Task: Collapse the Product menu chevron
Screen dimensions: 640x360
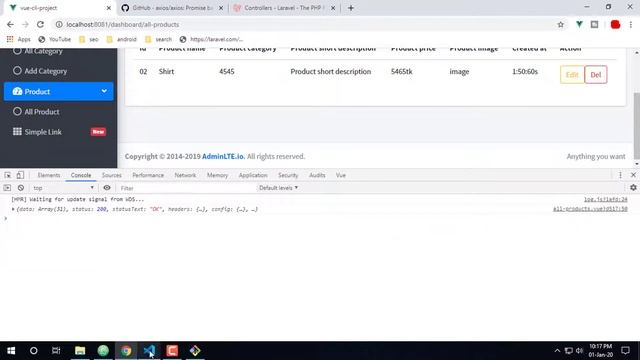Action: [104, 91]
